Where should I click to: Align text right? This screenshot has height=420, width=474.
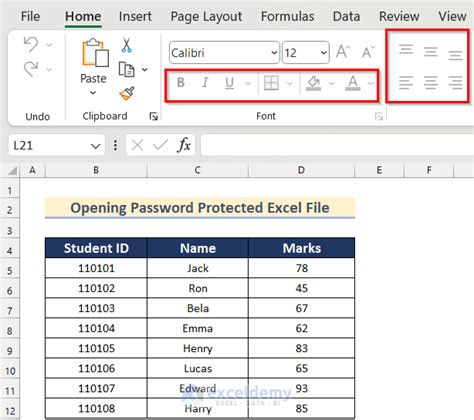click(455, 82)
